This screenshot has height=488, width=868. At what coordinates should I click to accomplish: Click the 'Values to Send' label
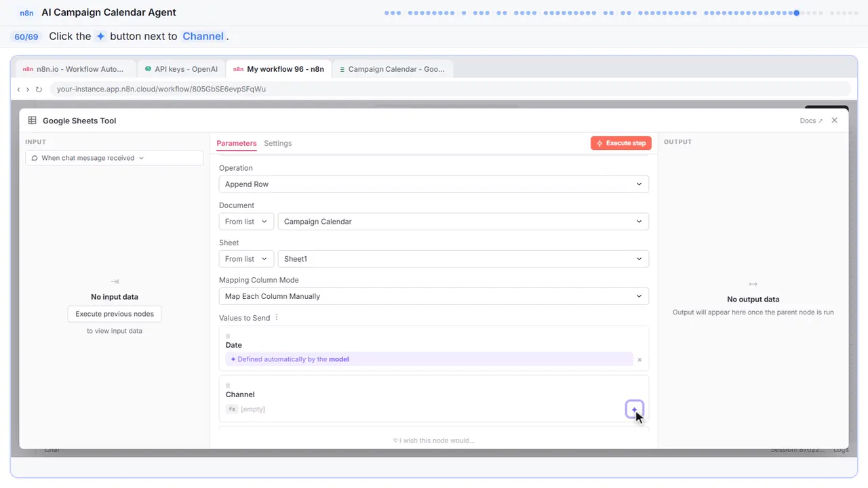(245, 318)
